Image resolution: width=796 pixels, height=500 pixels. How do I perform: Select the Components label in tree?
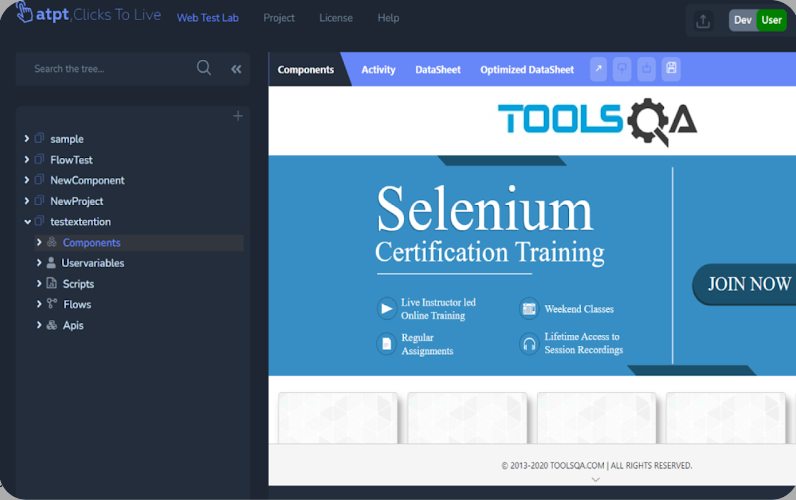click(91, 243)
